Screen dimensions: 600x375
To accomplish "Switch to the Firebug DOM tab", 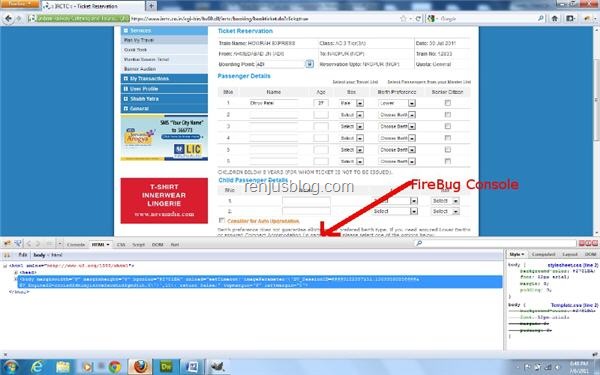I will 157,245.
